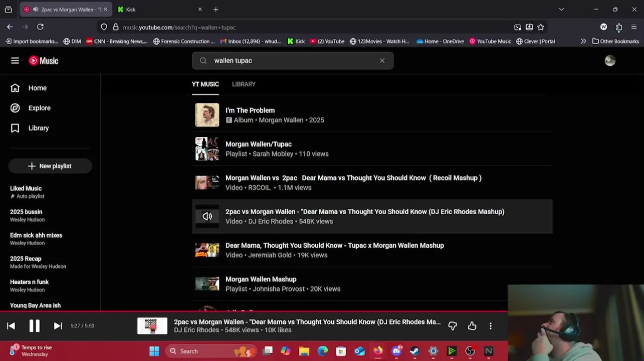
Task: Open a new browser tab
Action: click(x=216, y=10)
